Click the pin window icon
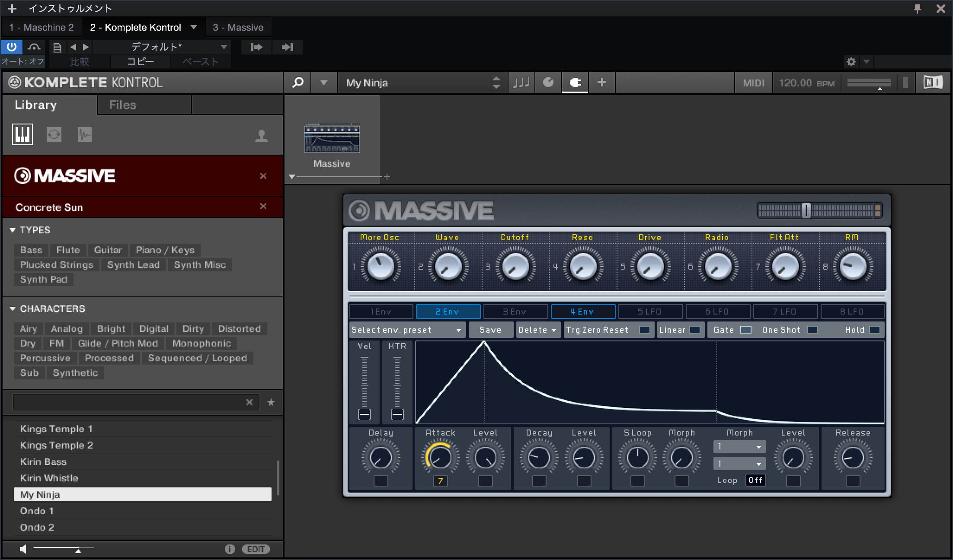Screen dimensions: 953x560 tap(918, 8)
